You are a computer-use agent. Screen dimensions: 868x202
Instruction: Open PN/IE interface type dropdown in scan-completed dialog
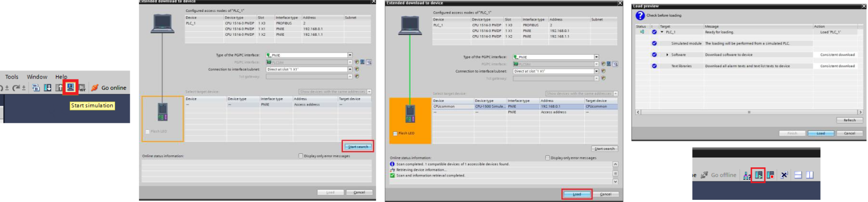[596, 57]
